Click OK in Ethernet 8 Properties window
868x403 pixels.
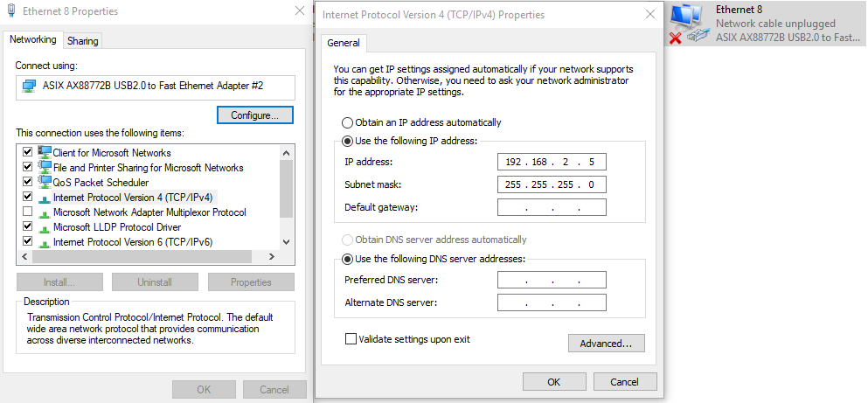[204, 390]
